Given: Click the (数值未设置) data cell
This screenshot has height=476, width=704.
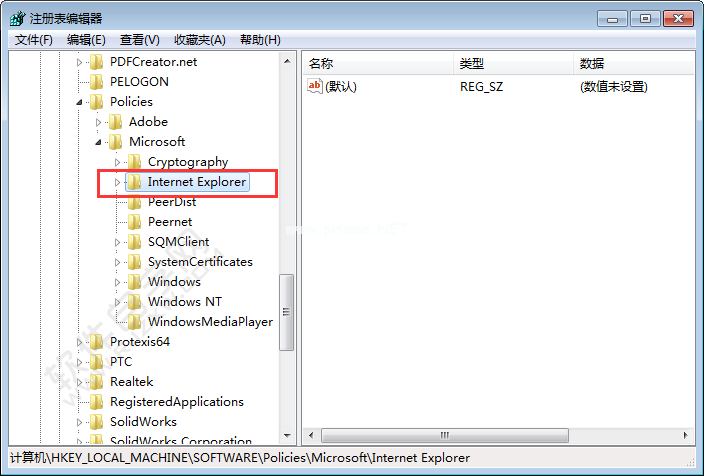Looking at the screenshot, I should point(614,86).
